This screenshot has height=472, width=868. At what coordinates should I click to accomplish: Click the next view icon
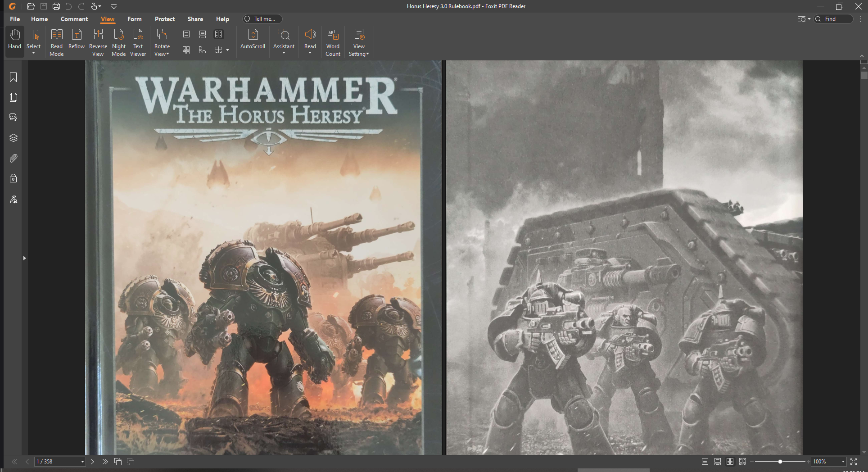click(x=131, y=462)
